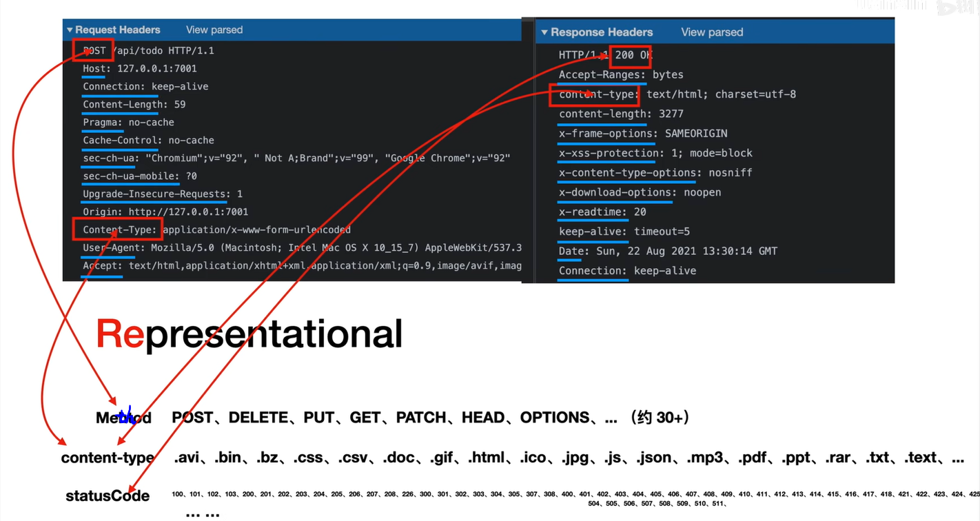Select the "sec-ch-ua-mobile: ?0" header row
The width and height of the screenshot is (980, 521).
(140, 176)
